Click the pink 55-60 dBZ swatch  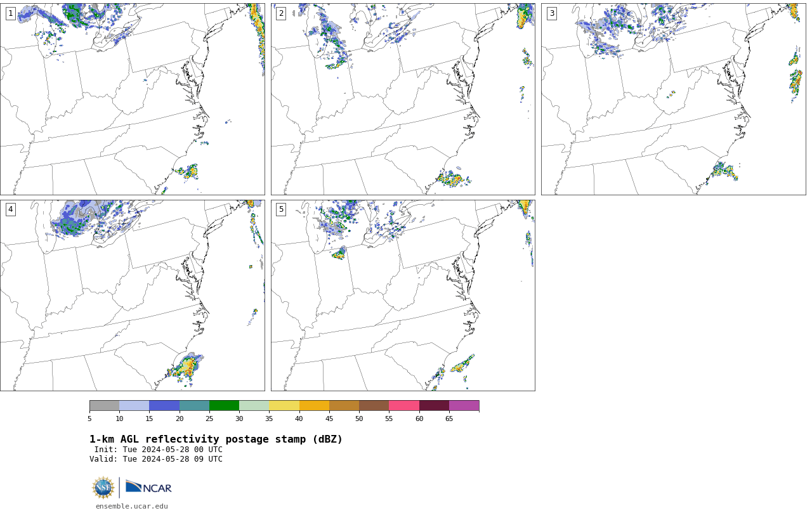(404, 406)
